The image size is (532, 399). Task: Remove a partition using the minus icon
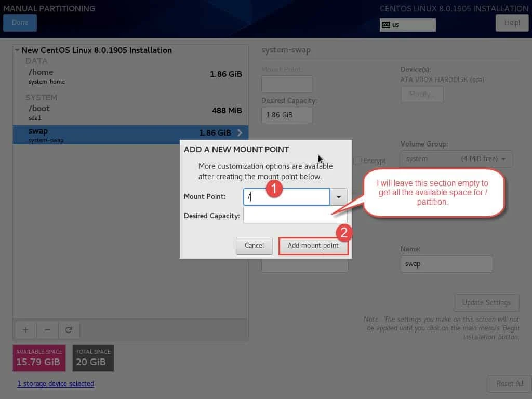[47, 330]
